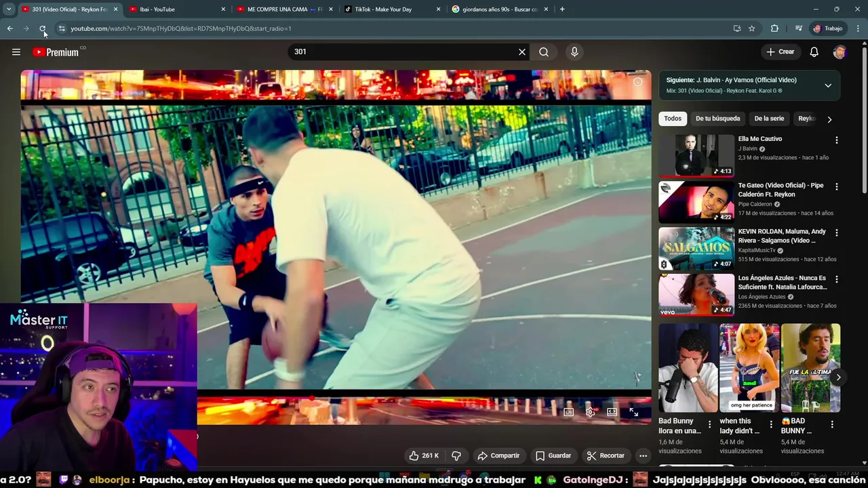Reload the page with the refresh icon
The height and width of the screenshot is (488, 868).
(42, 28)
